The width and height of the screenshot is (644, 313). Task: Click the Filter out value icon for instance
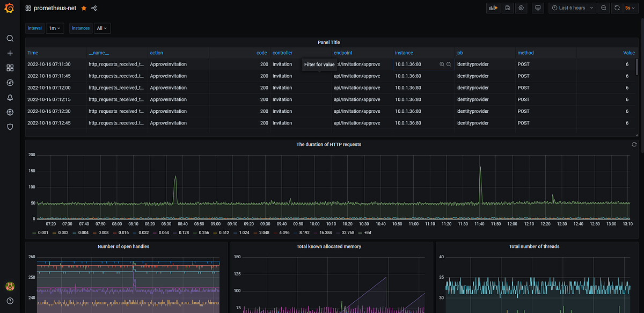coord(449,64)
